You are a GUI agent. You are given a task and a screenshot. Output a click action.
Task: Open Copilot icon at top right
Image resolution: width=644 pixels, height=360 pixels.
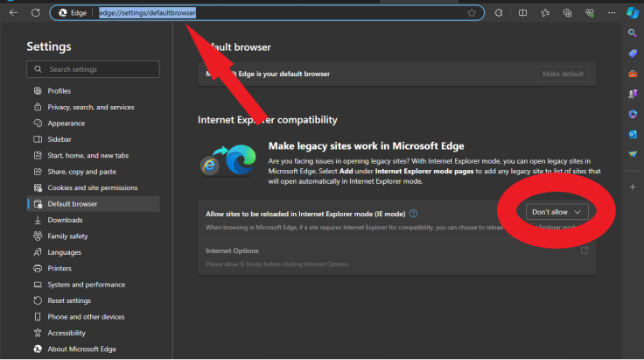click(633, 13)
